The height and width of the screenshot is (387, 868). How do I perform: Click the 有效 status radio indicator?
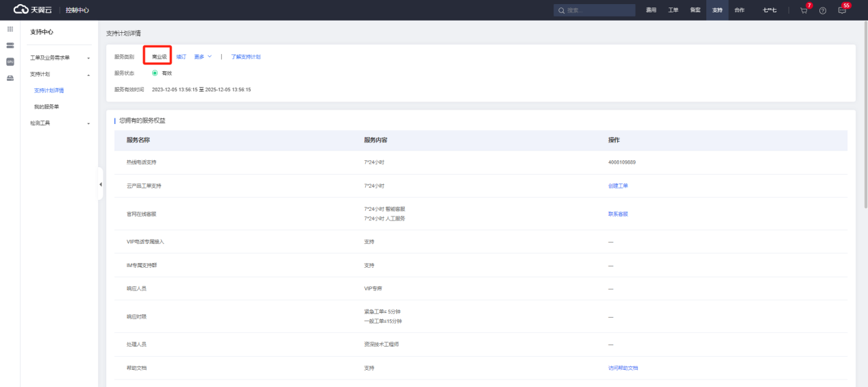point(155,73)
